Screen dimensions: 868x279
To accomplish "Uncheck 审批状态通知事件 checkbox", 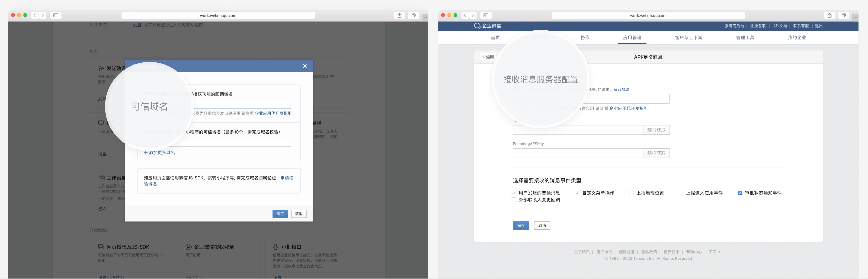I will point(740,193).
